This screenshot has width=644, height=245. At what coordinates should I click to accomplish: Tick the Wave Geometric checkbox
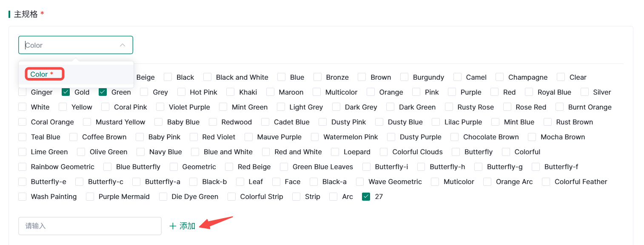(x=360, y=182)
